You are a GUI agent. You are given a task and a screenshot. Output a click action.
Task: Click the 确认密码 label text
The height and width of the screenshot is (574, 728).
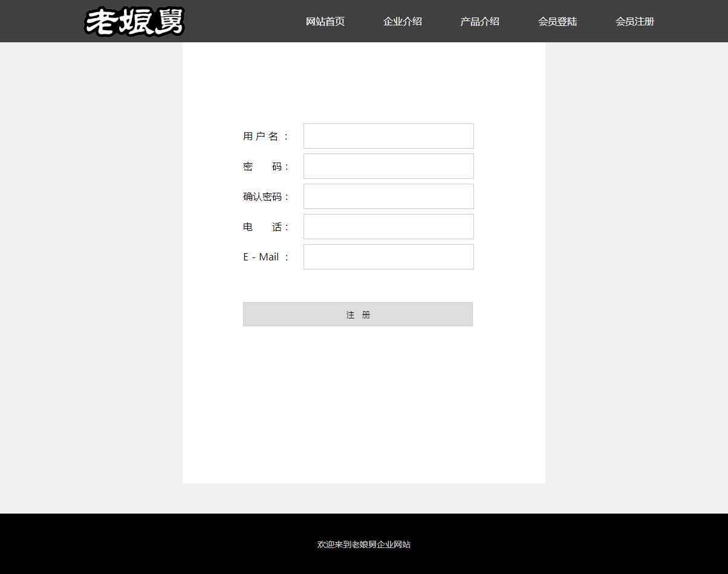point(266,197)
